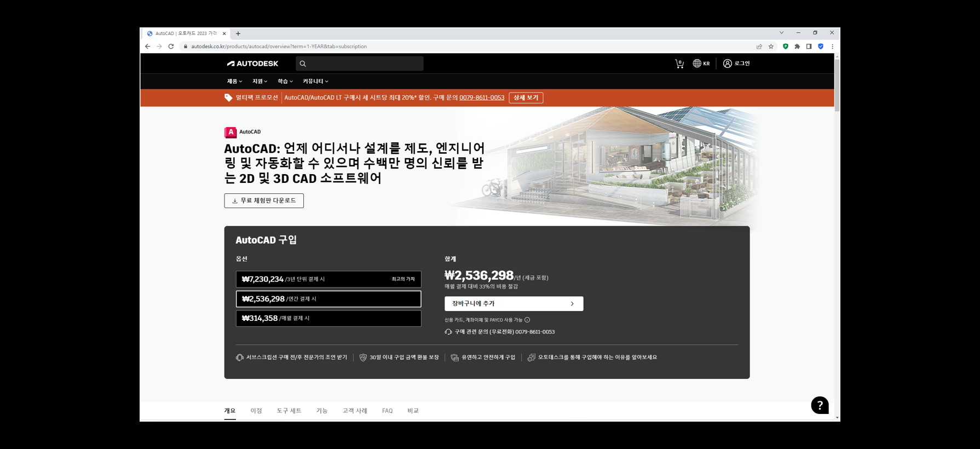The height and width of the screenshot is (449, 980).
Task: Switch to the 이점 tab
Action: pos(256,411)
